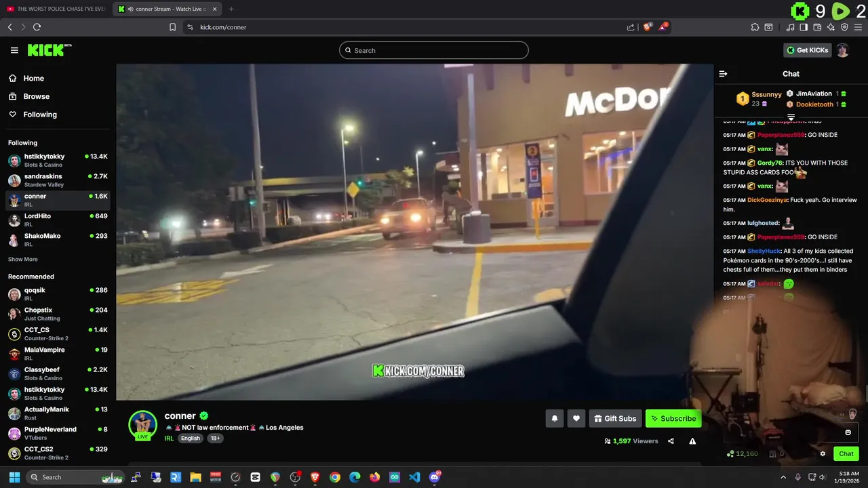The width and height of the screenshot is (868, 488).
Task: Click conner's channel avatar
Action: pyautogui.click(x=142, y=425)
